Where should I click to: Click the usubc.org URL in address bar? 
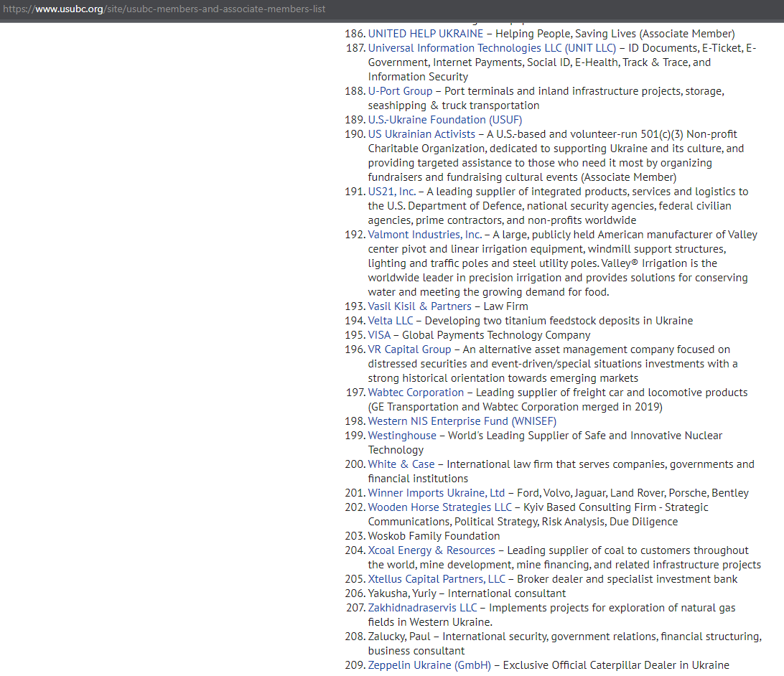pos(164,9)
